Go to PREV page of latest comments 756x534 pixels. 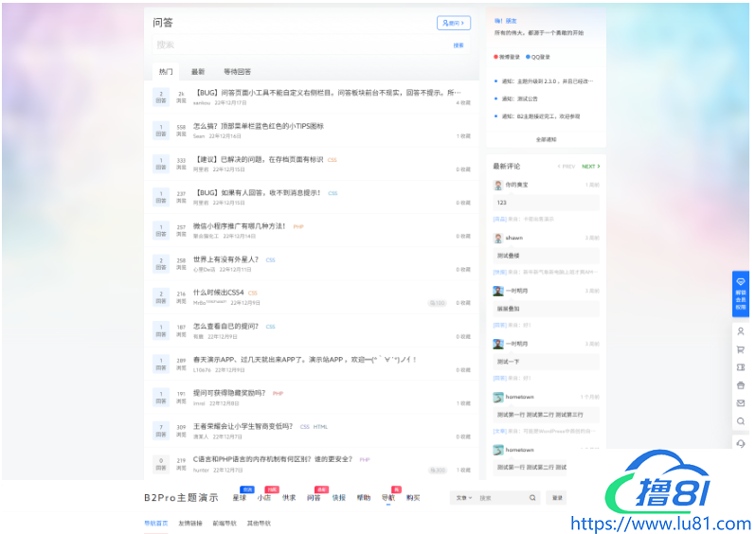[x=567, y=167]
